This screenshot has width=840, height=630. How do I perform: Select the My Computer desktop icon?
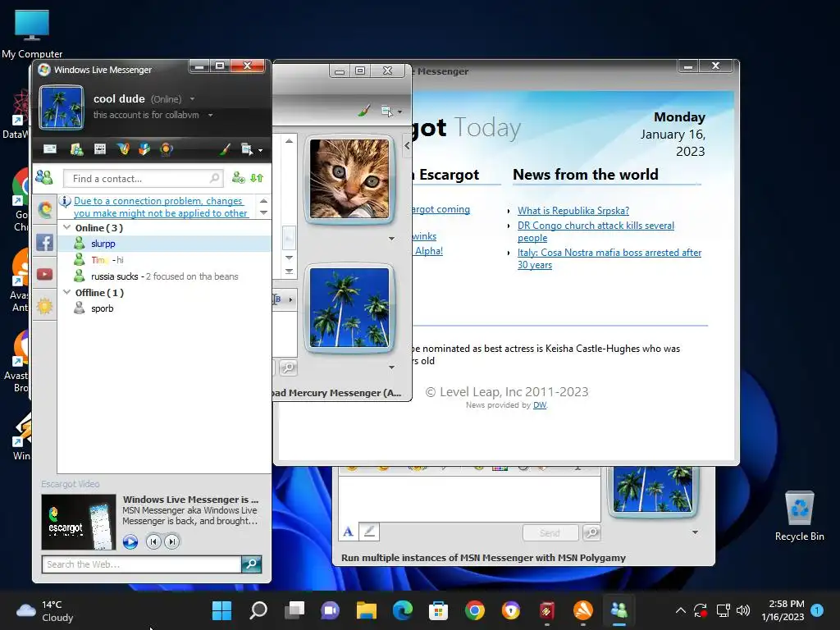(x=32, y=33)
